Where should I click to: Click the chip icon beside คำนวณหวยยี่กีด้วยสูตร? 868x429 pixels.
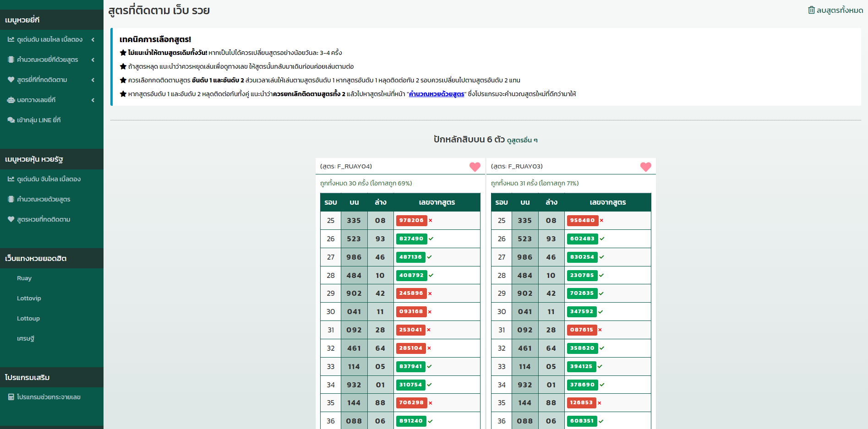click(11, 60)
